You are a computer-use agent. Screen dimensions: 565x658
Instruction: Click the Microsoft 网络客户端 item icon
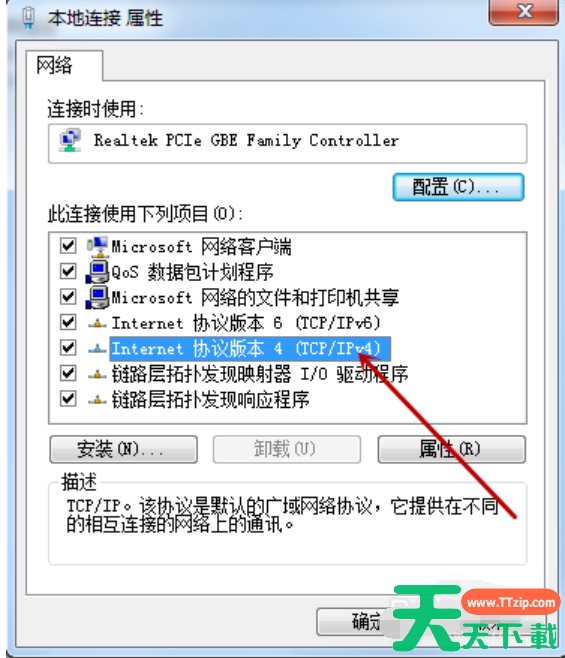(97, 246)
